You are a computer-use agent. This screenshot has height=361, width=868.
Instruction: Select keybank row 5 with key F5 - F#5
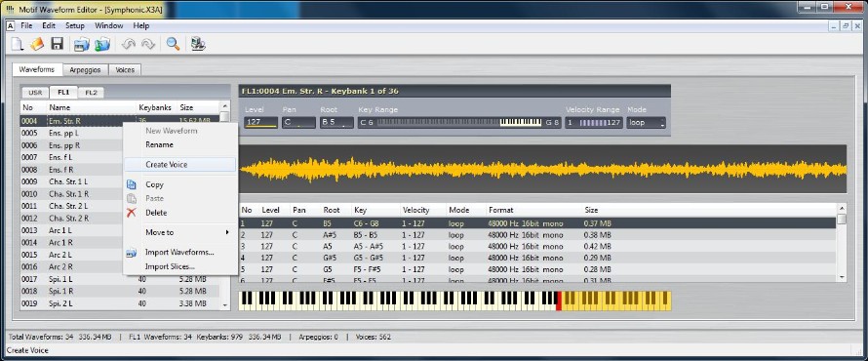point(537,269)
